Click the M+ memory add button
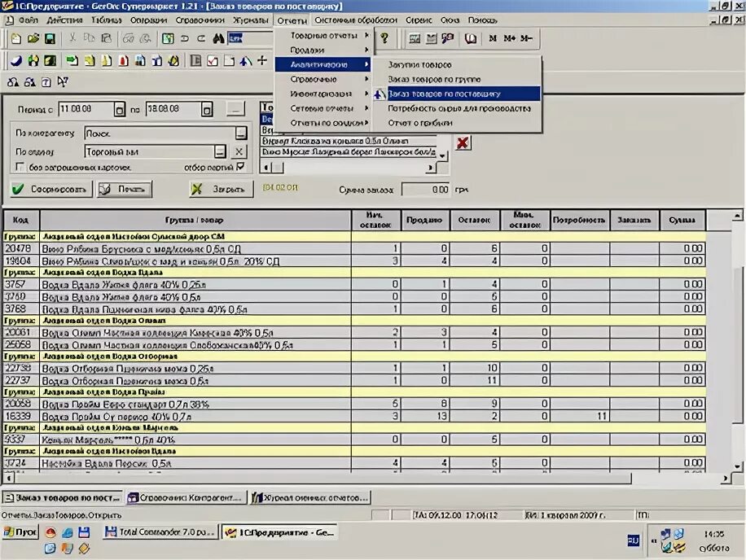 (x=510, y=38)
